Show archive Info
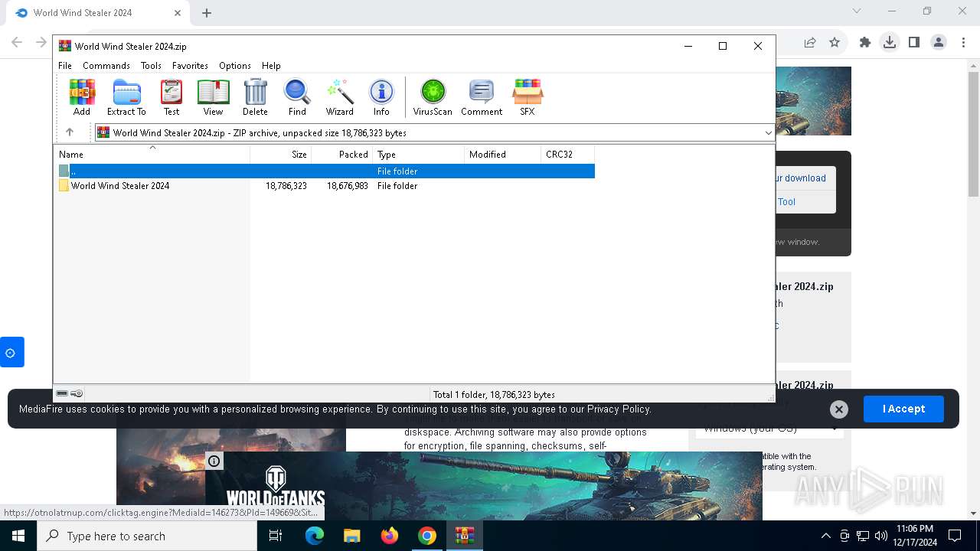Image resolution: width=980 pixels, height=551 pixels. [381, 97]
